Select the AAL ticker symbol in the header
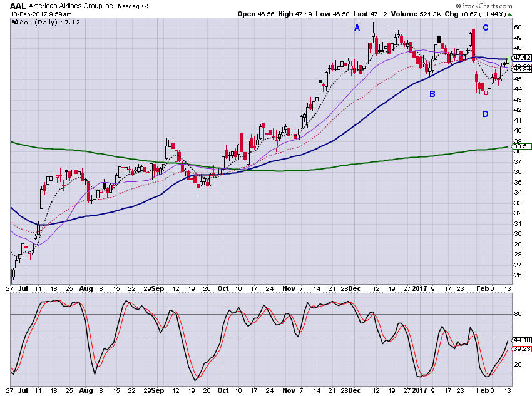The height and width of the screenshot is (396, 532). click(18, 6)
